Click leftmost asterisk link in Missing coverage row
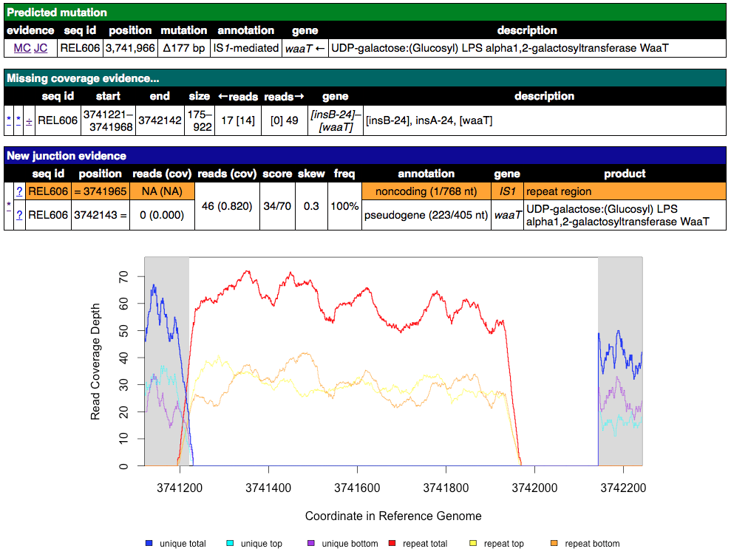The width and height of the screenshot is (731, 560). (8, 120)
